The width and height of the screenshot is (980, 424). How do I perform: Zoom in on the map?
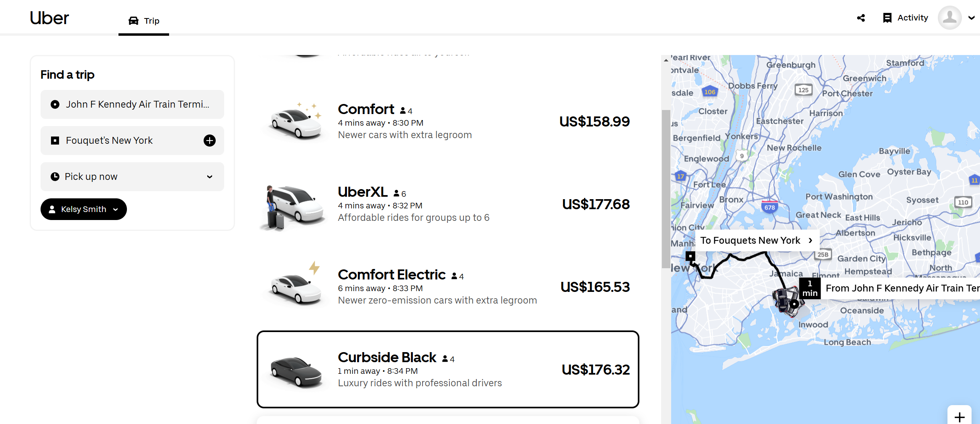pos(959,417)
